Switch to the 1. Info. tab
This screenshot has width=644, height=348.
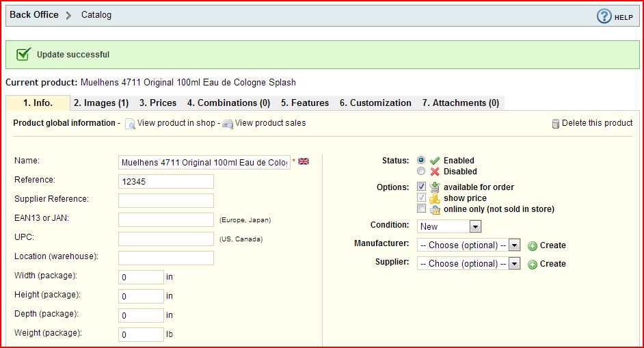click(38, 103)
